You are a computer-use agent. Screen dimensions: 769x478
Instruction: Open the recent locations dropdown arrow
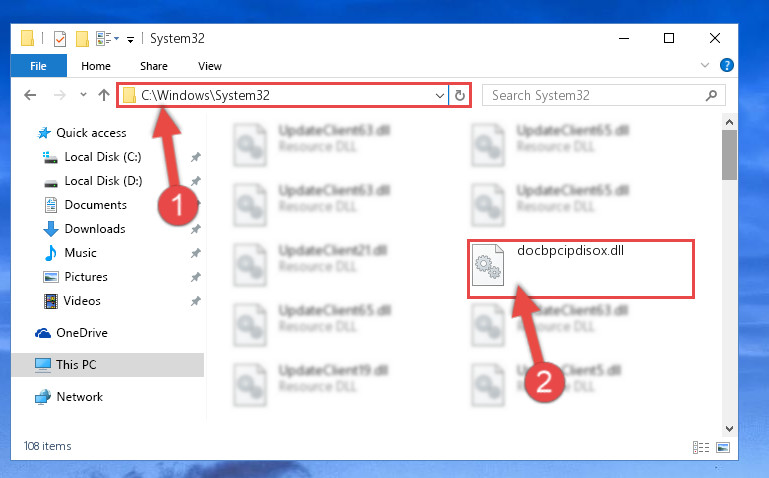(x=83, y=95)
